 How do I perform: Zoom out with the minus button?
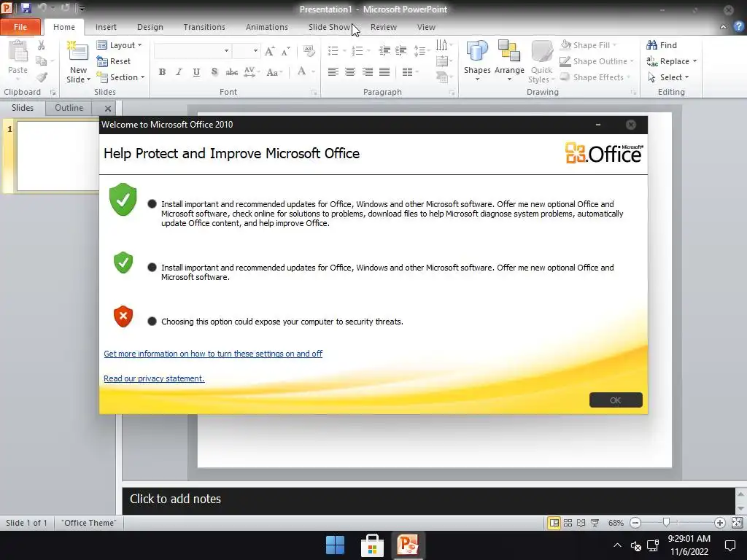635,523
